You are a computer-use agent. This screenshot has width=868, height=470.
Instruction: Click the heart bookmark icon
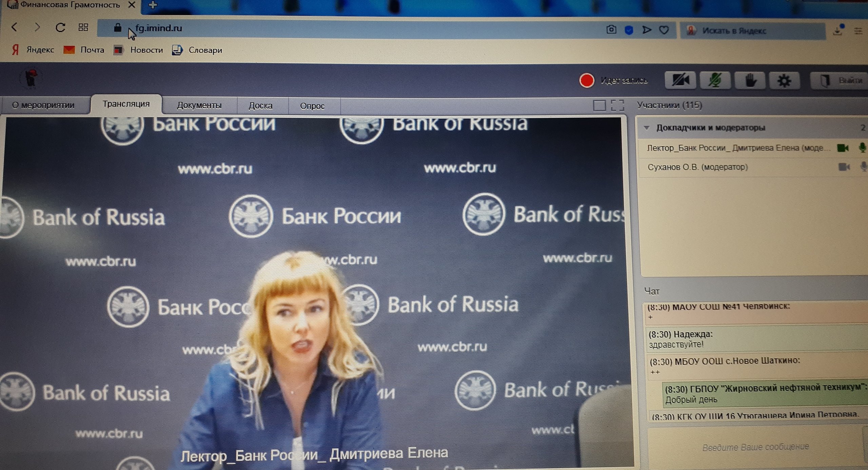click(664, 30)
